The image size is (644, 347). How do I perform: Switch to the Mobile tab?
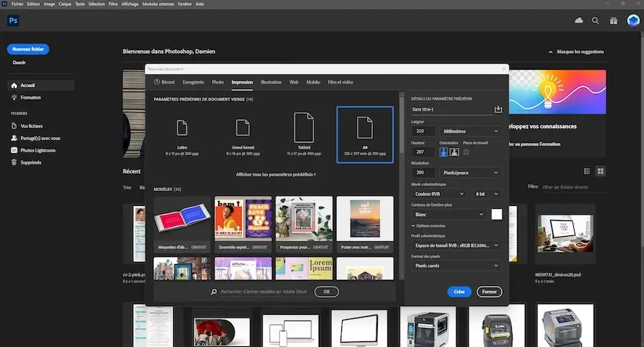point(313,82)
